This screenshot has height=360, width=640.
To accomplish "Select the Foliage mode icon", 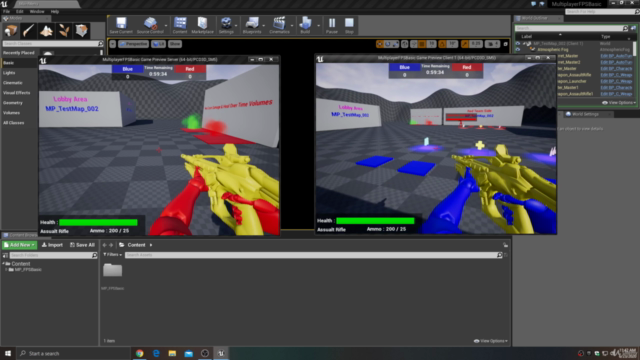I will (64, 31).
